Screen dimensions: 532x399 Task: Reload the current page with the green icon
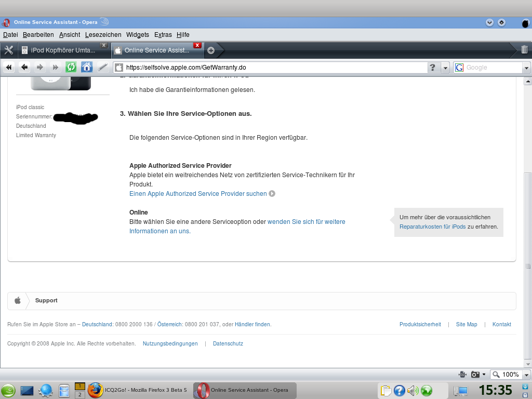click(x=71, y=67)
